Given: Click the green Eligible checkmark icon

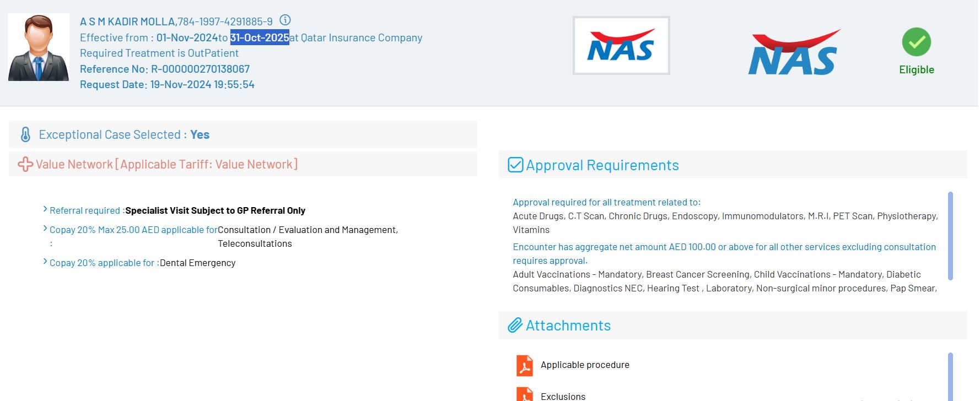Looking at the screenshot, I should [917, 42].
